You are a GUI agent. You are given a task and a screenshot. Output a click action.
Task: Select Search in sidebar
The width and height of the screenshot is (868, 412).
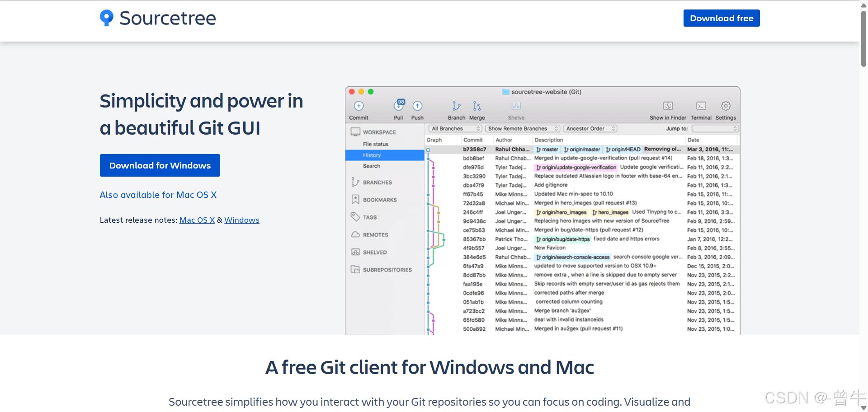(x=372, y=166)
